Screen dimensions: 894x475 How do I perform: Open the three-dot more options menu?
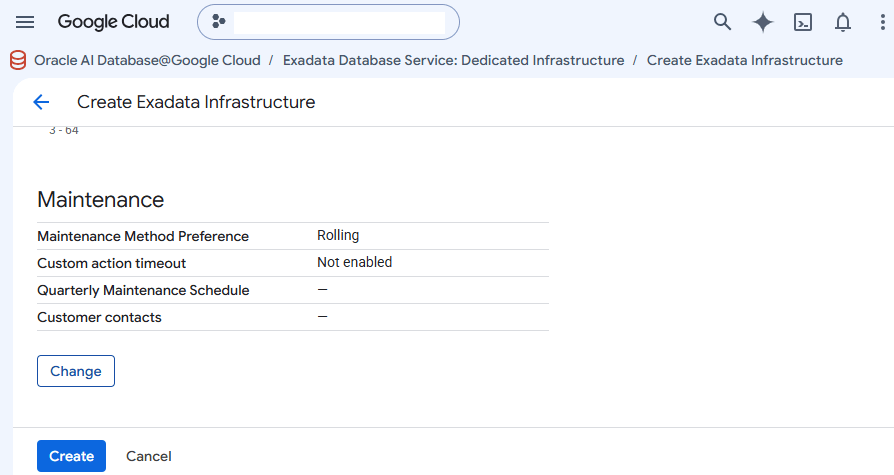pos(883,22)
